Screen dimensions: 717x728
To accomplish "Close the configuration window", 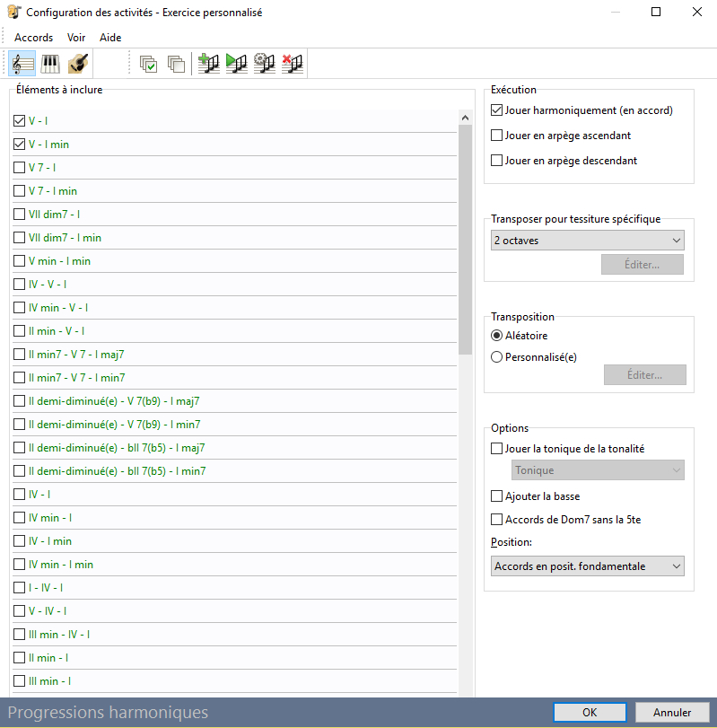I will click(697, 12).
